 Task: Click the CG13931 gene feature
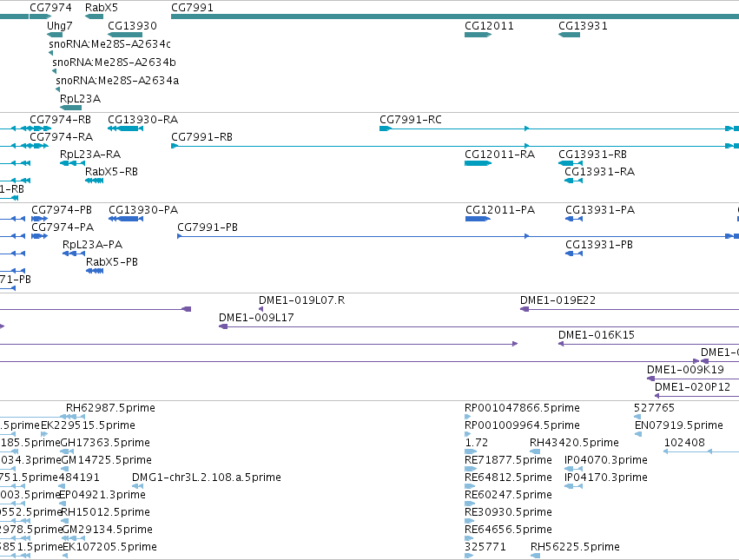pyautogui.click(x=569, y=35)
